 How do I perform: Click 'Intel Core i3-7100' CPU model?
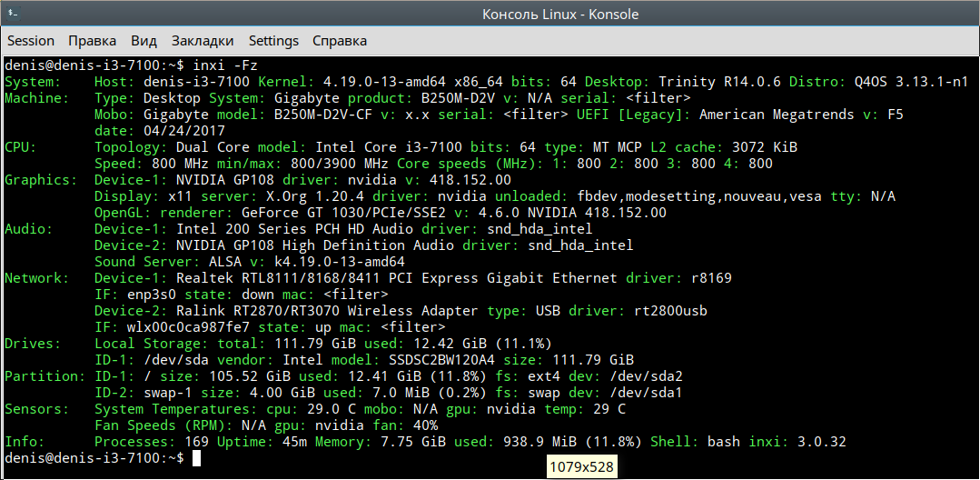[x=390, y=147]
